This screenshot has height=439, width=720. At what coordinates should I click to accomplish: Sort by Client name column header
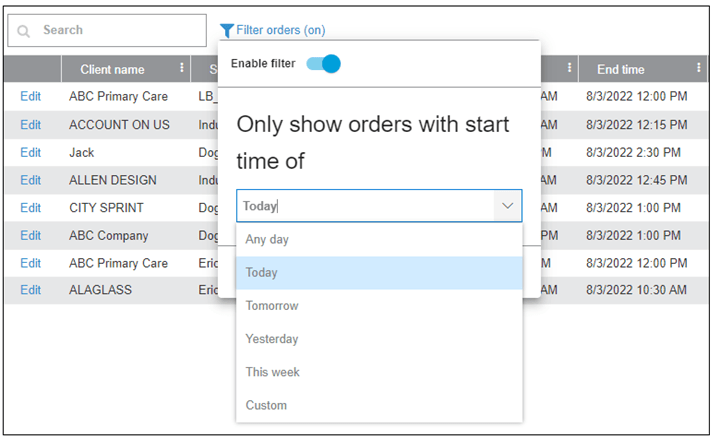112,69
